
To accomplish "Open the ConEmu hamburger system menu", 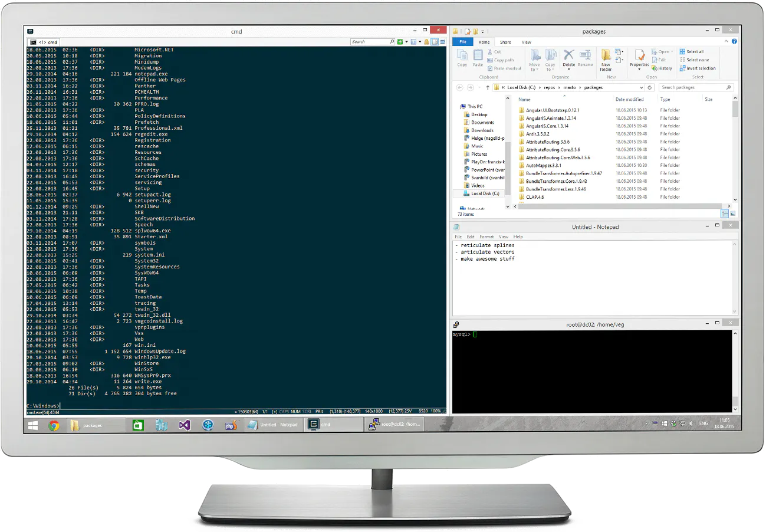I will tap(442, 42).
